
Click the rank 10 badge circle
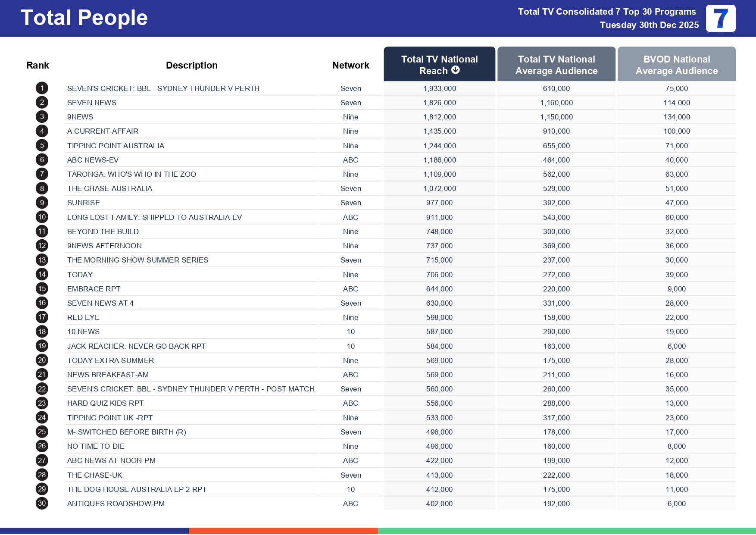tap(41, 217)
